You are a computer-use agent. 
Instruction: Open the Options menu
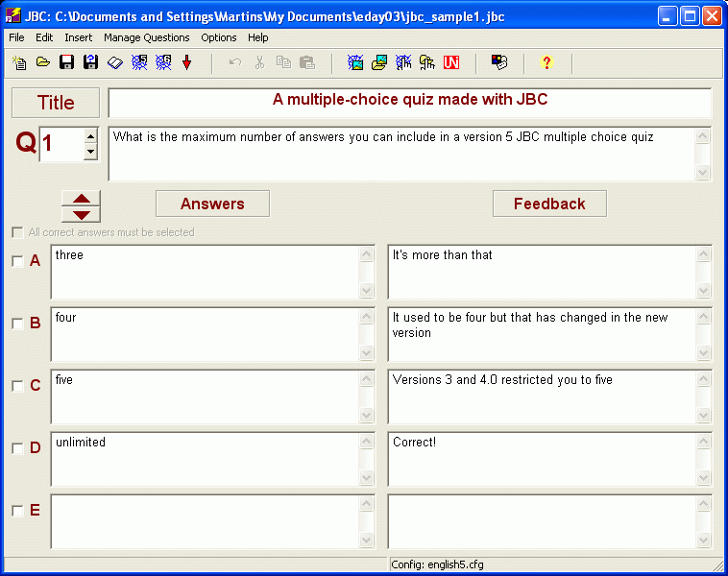(219, 37)
